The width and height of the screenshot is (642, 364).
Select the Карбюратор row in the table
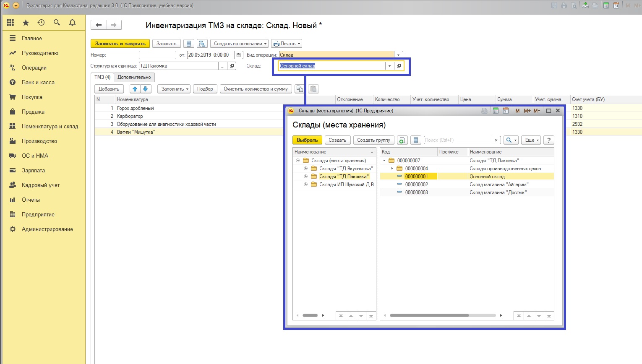(189, 116)
